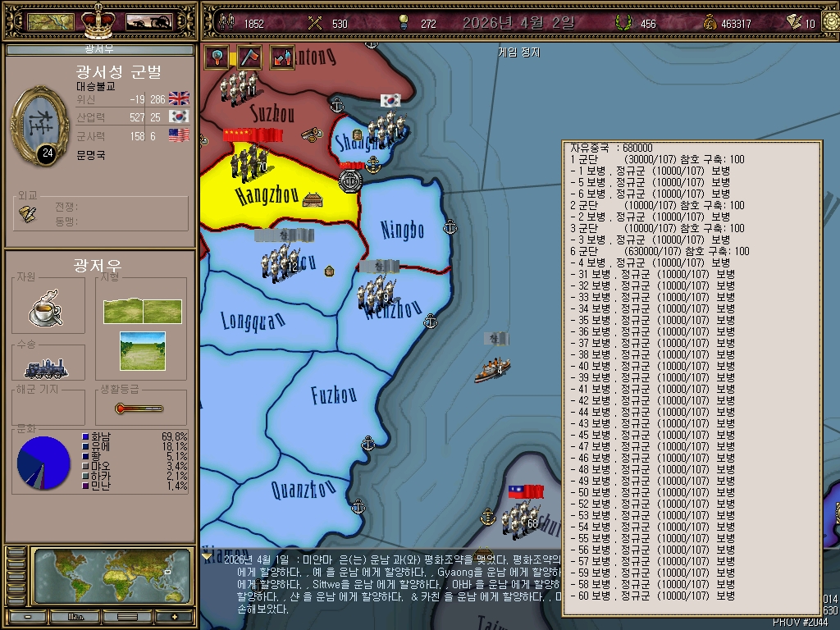840x630 pixels.
Task: Click the tea cup resource icon
Action: click(46, 308)
